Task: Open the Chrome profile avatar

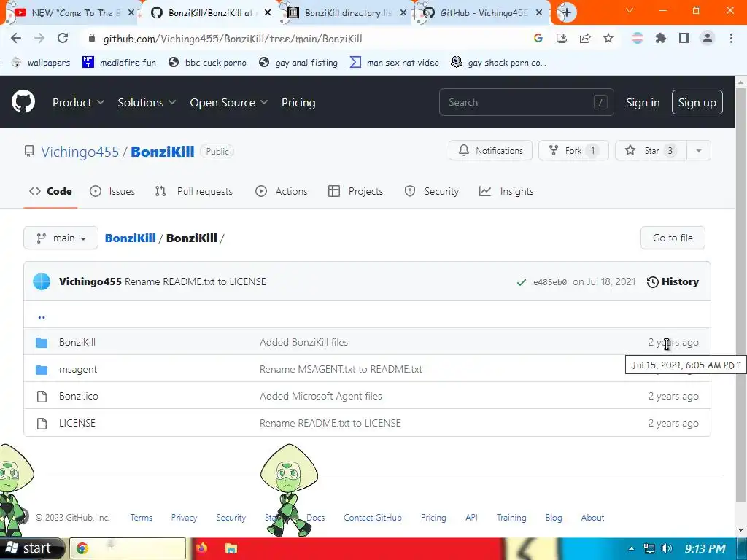Action: point(708,39)
